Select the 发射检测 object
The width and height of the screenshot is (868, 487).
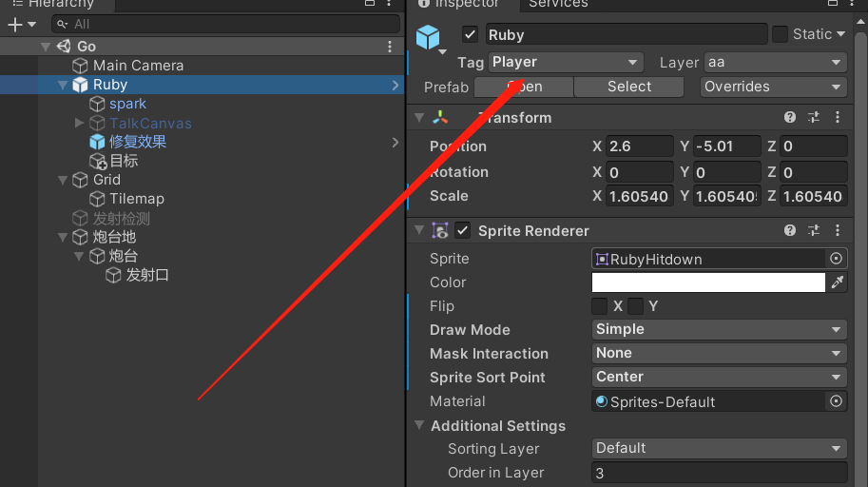122,218
